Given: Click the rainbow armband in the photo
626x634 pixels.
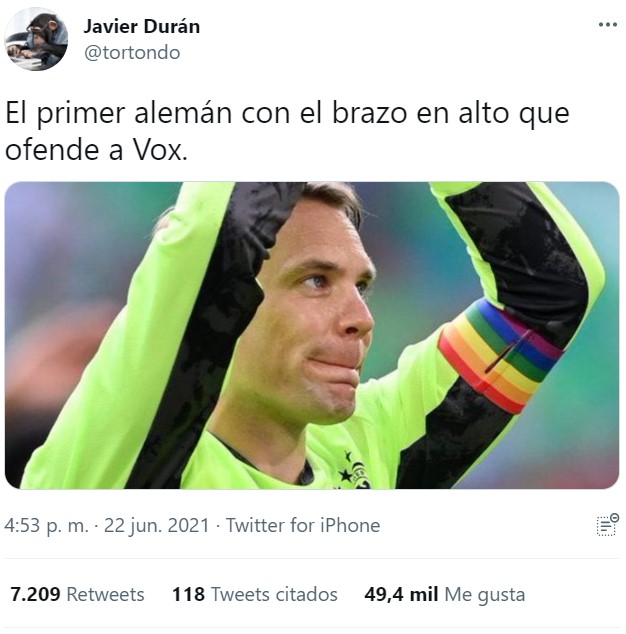Looking at the screenshot, I should [x=499, y=355].
